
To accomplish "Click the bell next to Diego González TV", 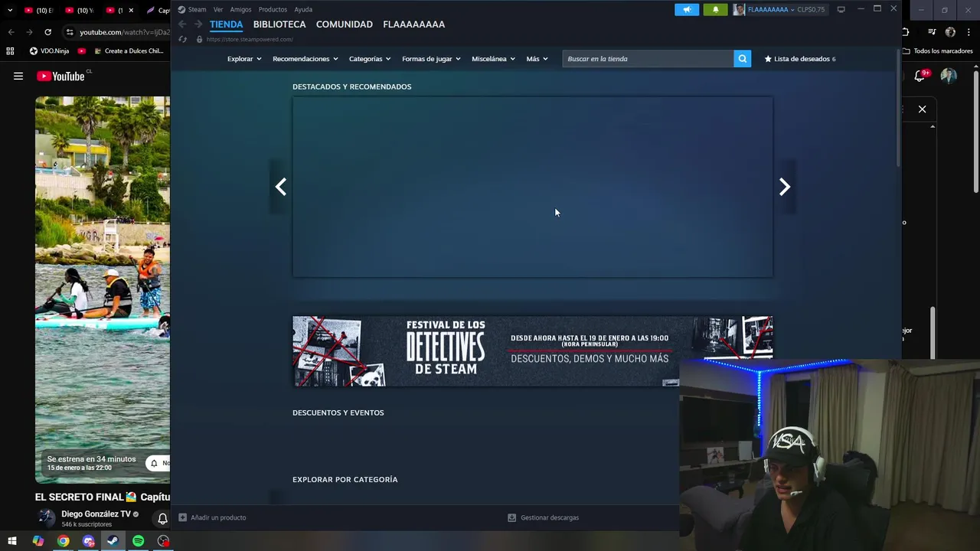I will (x=162, y=519).
